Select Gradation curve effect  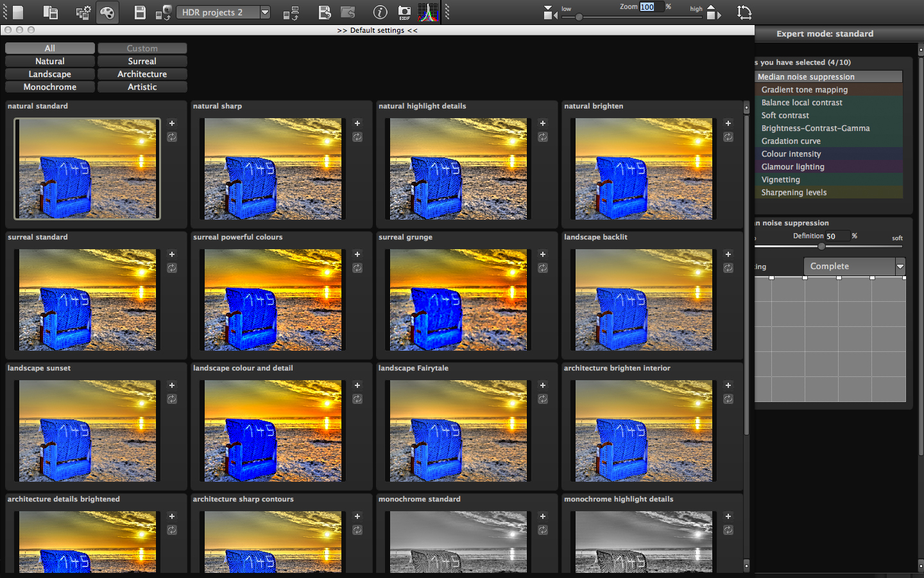pyautogui.click(x=828, y=141)
